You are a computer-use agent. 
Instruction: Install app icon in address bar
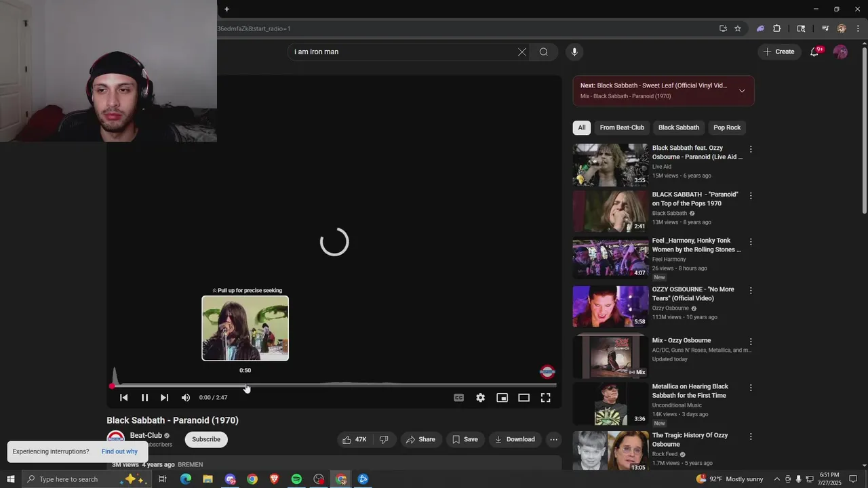coord(723,28)
